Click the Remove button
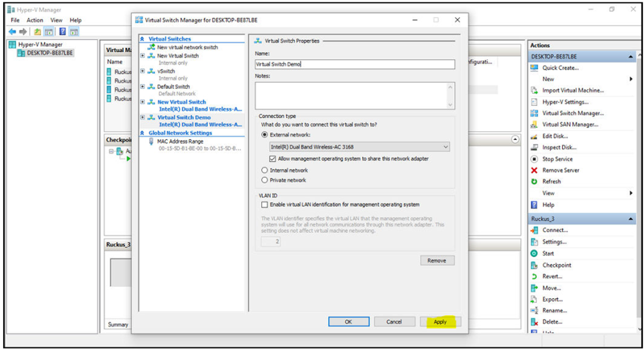Viewport: 644px width, 351px height. 437,261
